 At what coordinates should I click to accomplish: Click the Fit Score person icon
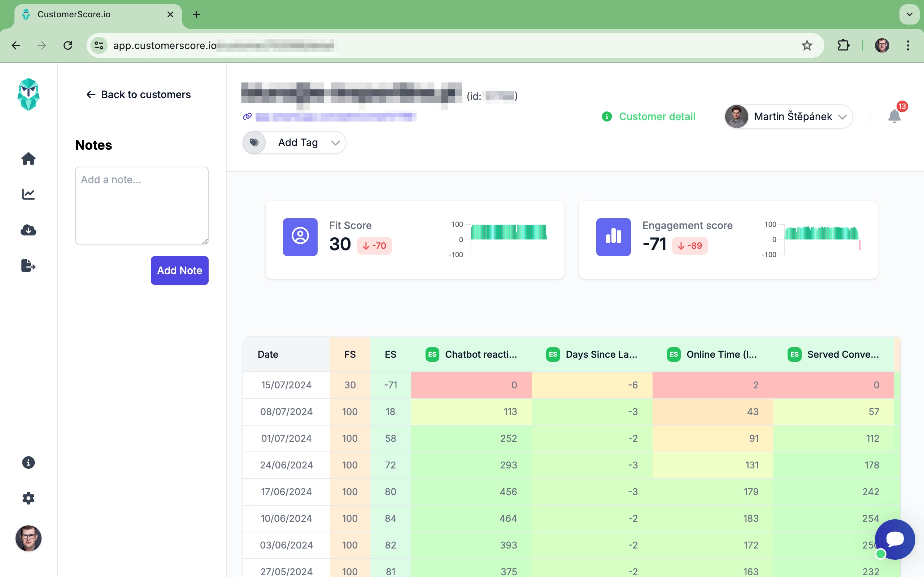pos(300,237)
